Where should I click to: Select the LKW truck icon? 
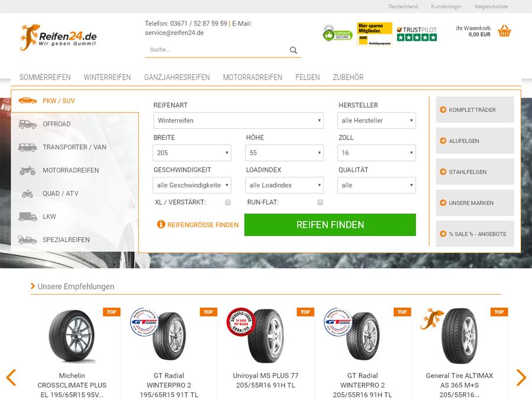[27, 217]
